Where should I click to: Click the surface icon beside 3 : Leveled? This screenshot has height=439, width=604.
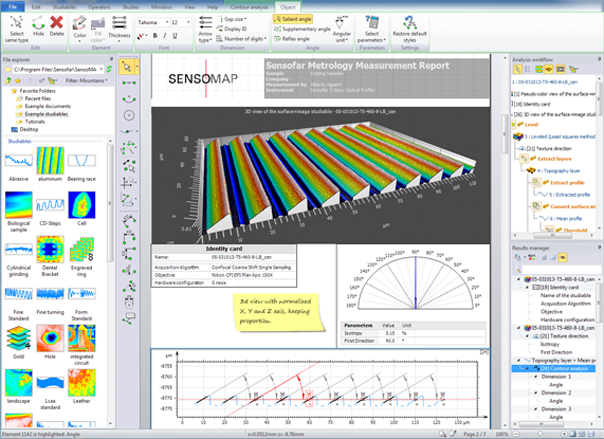pos(518,136)
